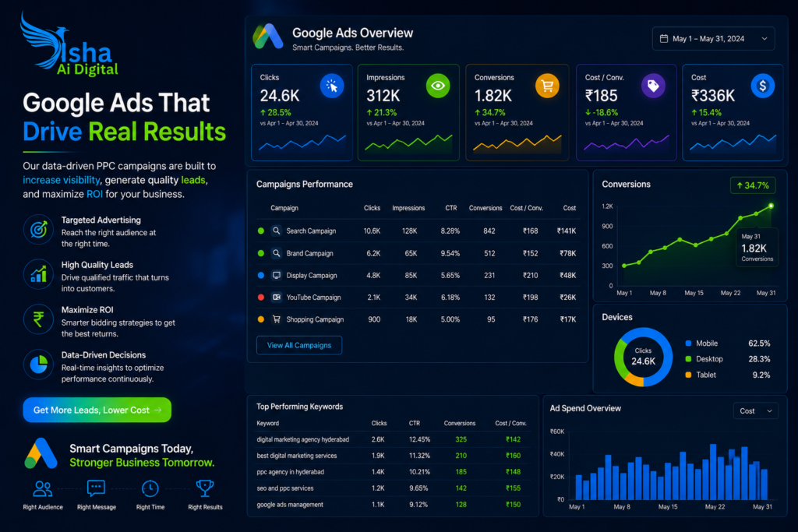Viewport: 798px width, 532px height.
Task: Click keyword 'google ads management'
Action: pos(290,505)
